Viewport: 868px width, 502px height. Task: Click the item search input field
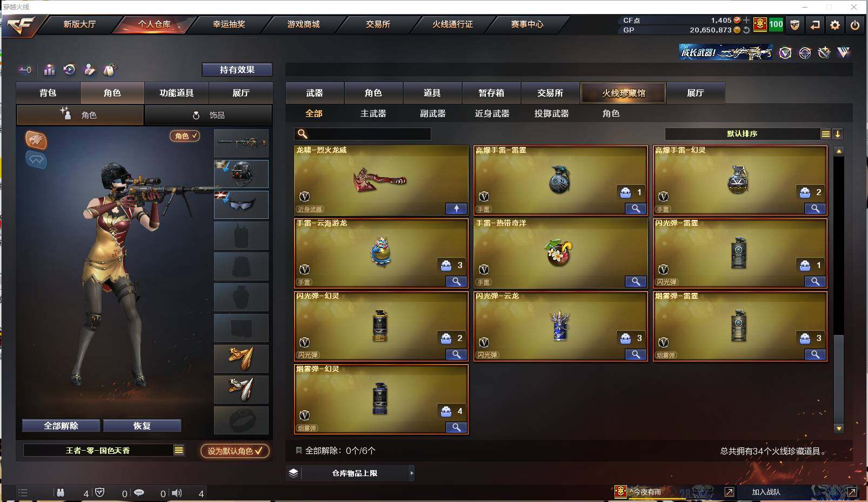point(363,134)
